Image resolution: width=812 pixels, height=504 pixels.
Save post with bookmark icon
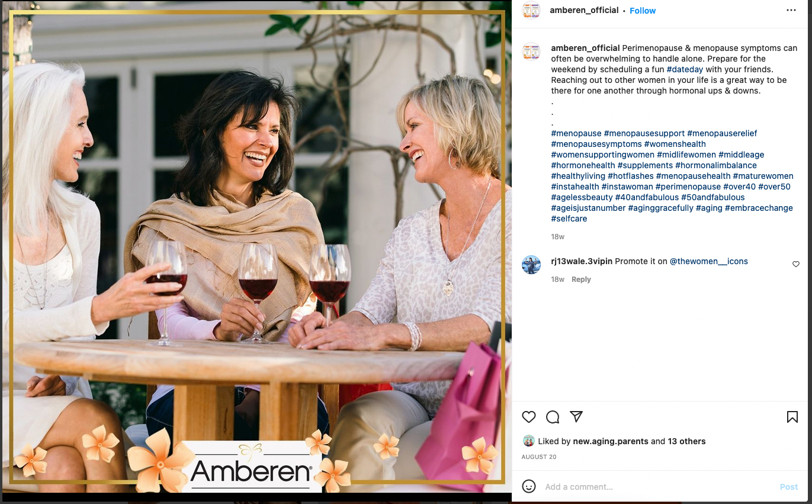(792, 417)
